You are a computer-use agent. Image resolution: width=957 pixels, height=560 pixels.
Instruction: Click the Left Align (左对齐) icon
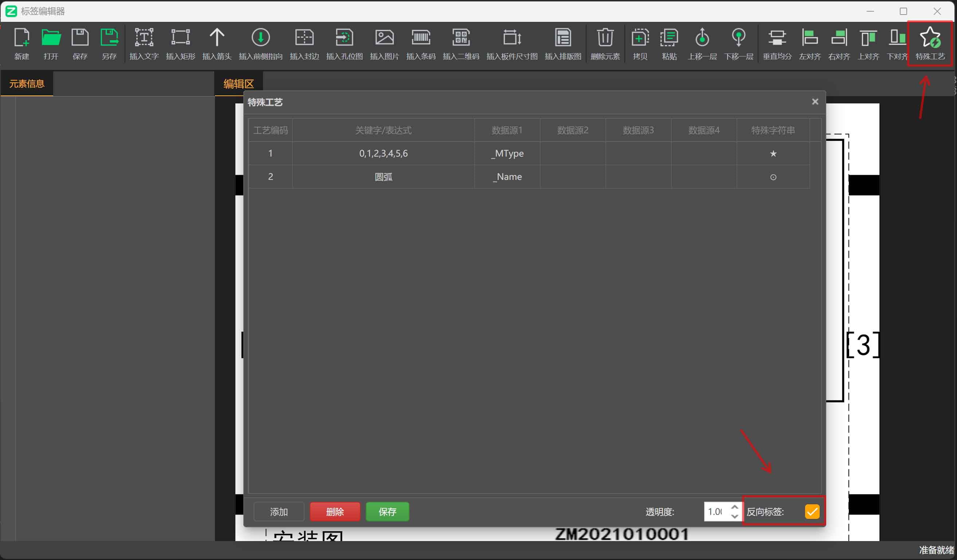810,38
